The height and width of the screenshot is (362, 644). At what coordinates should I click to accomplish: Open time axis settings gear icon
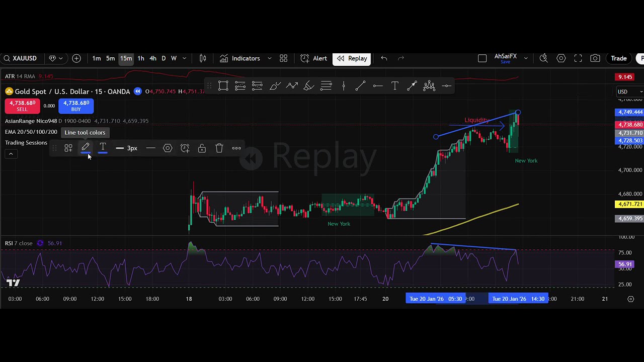(x=630, y=299)
